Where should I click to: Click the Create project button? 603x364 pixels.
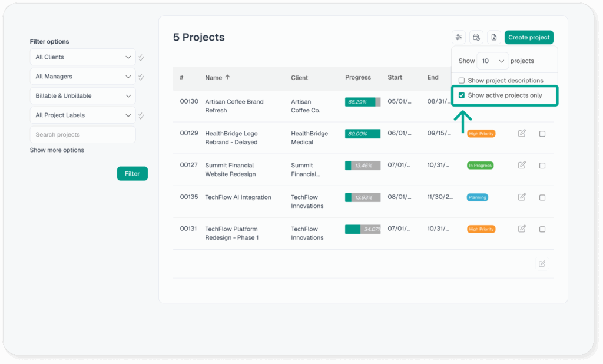tap(529, 37)
